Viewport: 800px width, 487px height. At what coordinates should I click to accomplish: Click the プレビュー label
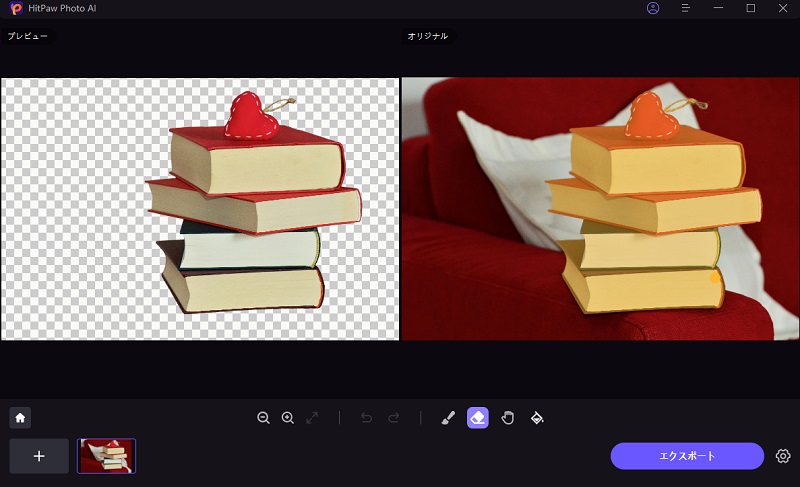pyautogui.click(x=28, y=36)
